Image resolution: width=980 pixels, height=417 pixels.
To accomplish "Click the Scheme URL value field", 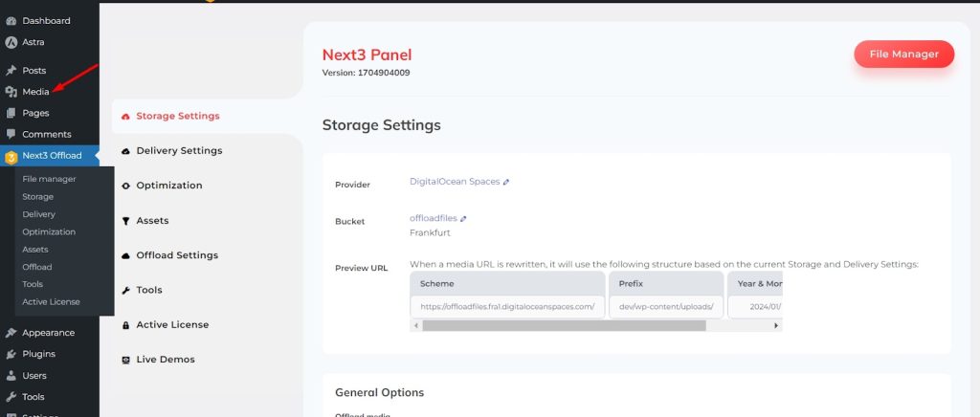I will [507, 307].
